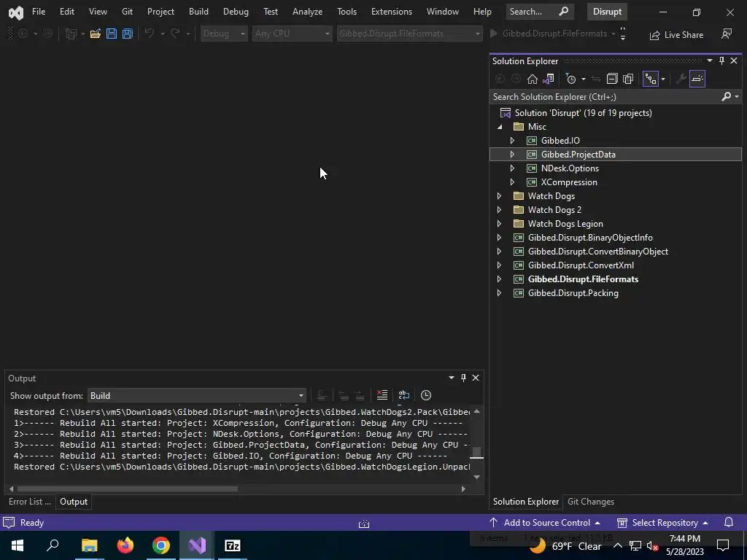Image resolution: width=747 pixels, height=560 pixels.
Task: Open the Pending Changes Filter dropdown arrow
Action: pyautogui.click(x=583, y=79)
